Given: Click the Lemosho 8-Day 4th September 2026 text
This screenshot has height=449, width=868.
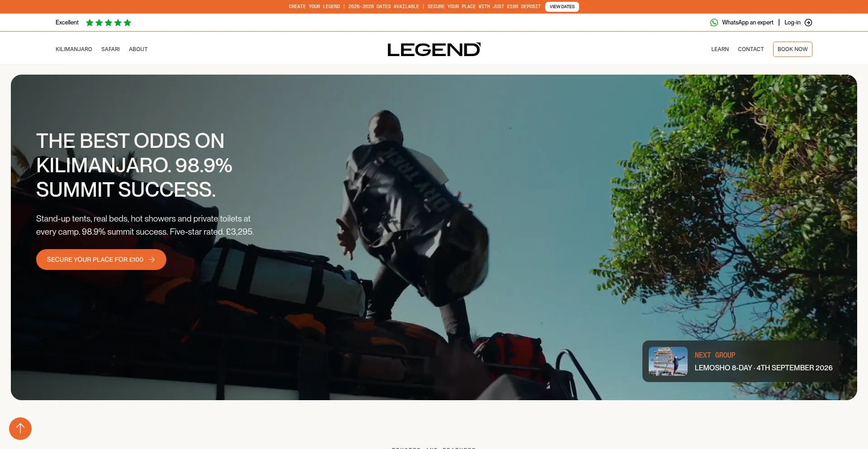Looking at the screenshot, I should pos(764,368).
